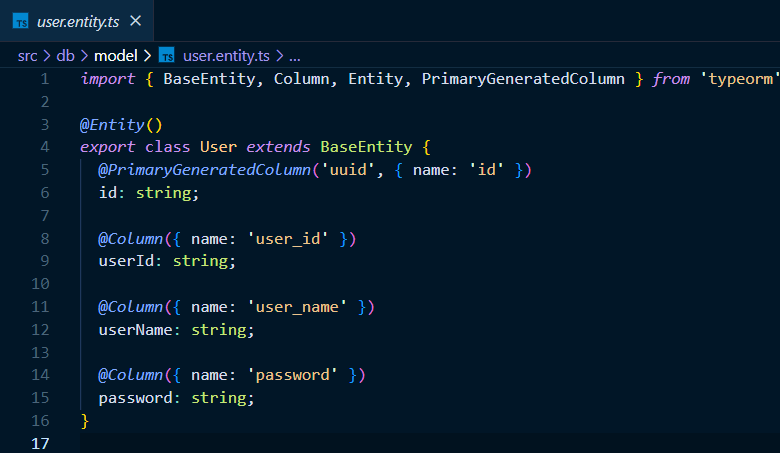Click the TypeScript file icon in tab

click(x=20, y=22)
